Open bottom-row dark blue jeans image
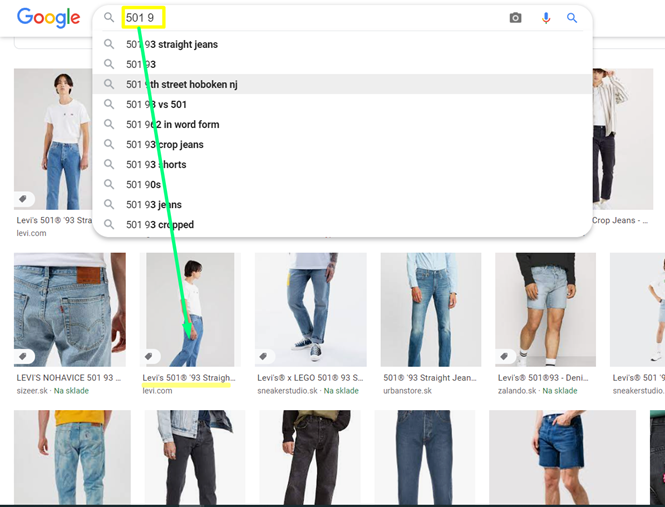Viewport: 665px width, 507px height. 427,457
